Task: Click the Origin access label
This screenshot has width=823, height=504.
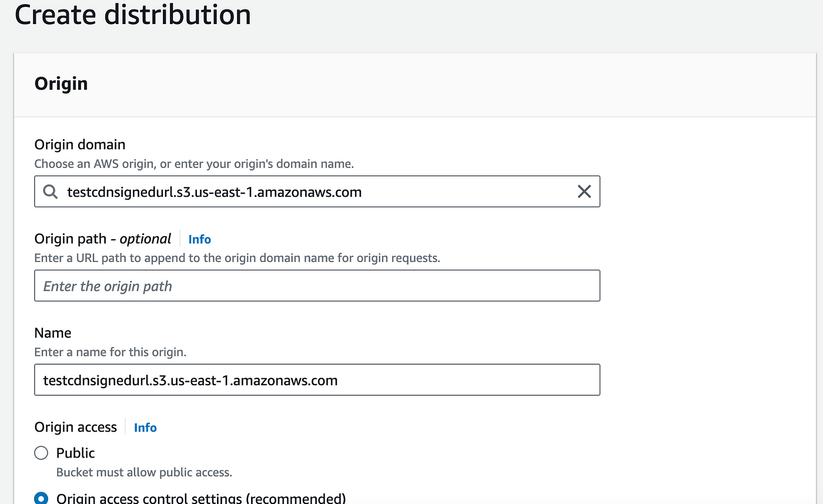Action: pyautogui.click(x=76, y=427)
